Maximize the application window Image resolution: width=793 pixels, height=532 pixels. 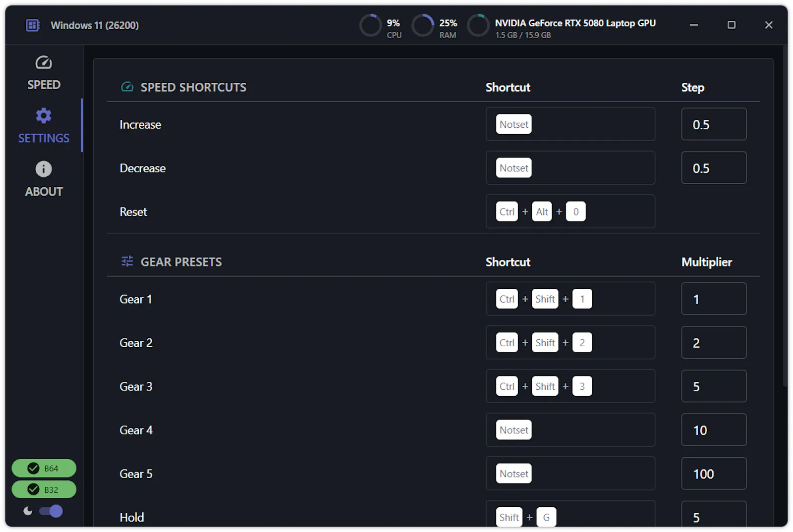[731, 25]
